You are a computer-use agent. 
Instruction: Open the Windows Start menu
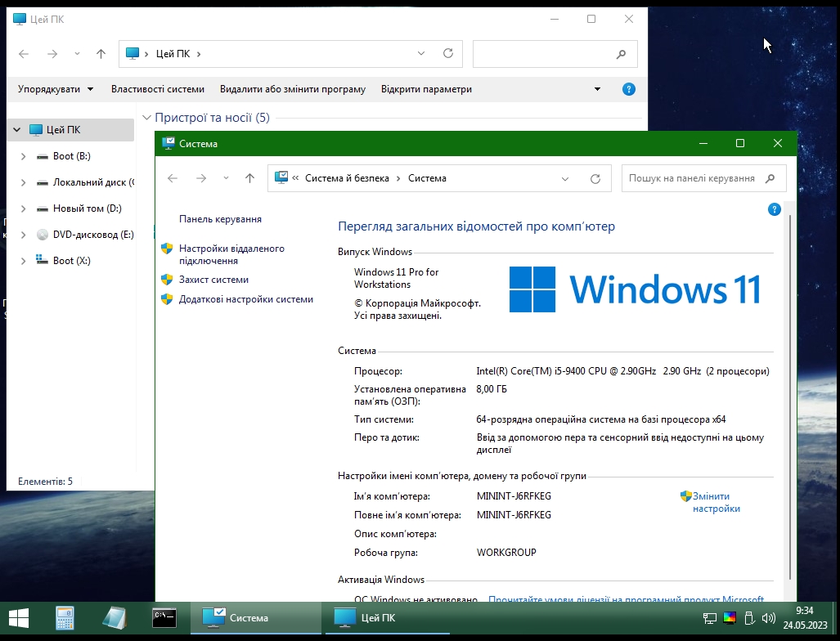pos(19,618)
